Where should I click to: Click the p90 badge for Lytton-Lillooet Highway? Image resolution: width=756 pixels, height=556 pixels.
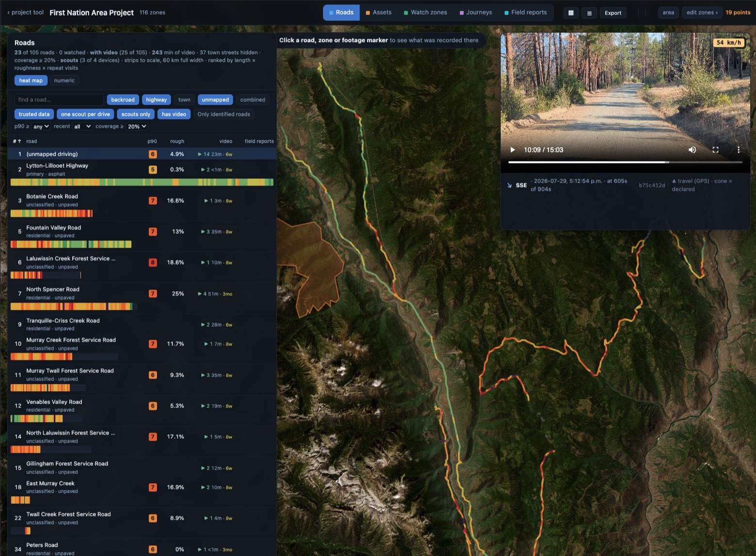tap(153, 170)
